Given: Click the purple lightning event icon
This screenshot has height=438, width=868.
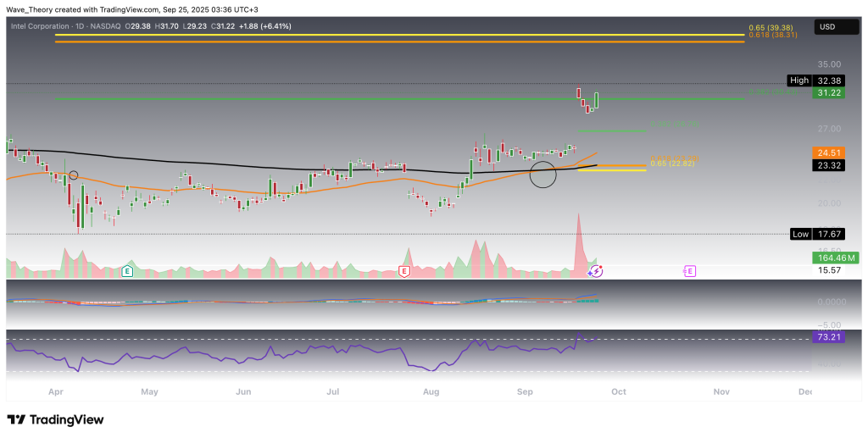Looking at the screenshot, I should pyautogui.click(x=596, y=271).
